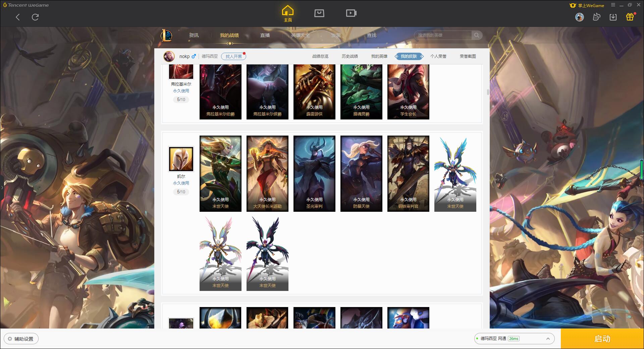Click the gear icon in 辅助设置

point(10,339)
